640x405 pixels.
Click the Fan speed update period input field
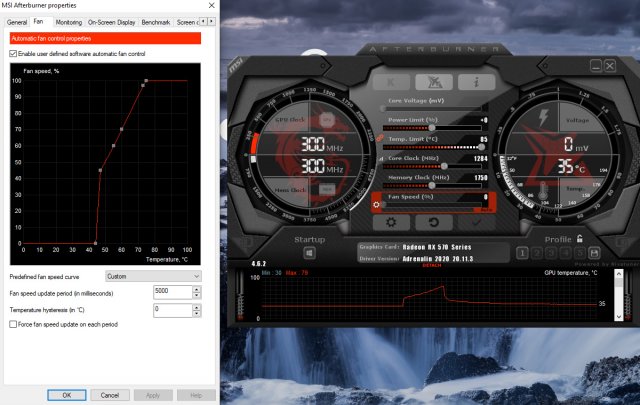coord(173,292)
